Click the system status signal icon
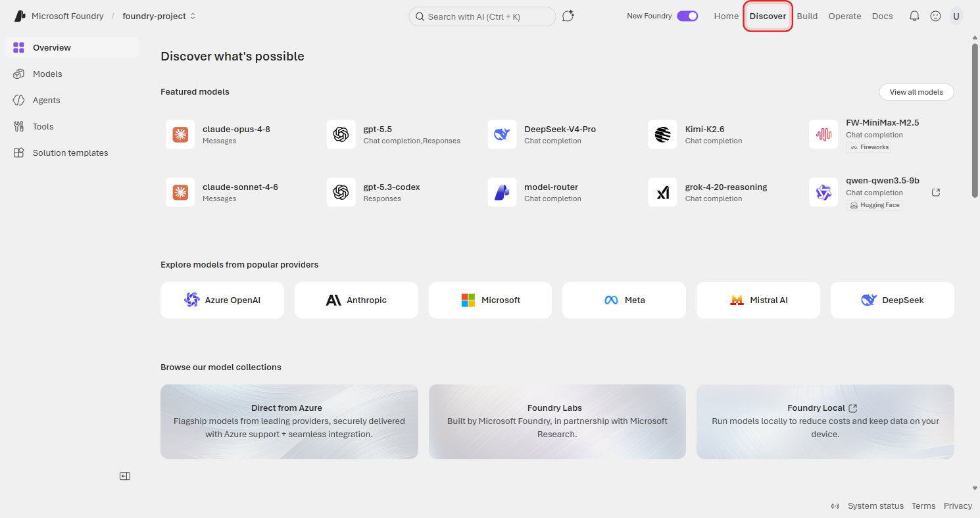Image resolution: width=980 pixels, height=518 pixels. click(x=835, y=506)
